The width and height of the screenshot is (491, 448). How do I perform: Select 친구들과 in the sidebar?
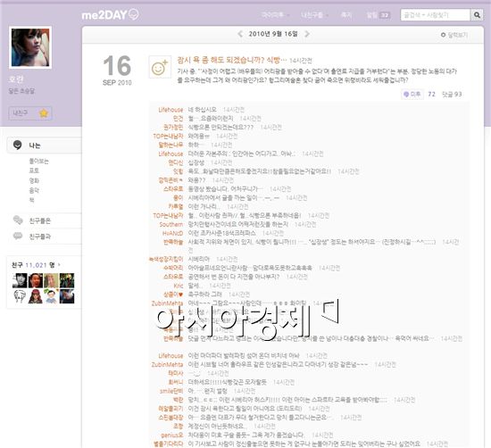coord(39,236)
